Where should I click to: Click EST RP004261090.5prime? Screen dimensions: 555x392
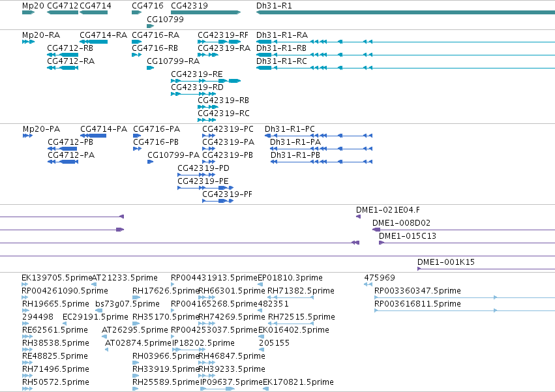pyautogui.click(x=65, y=291)
